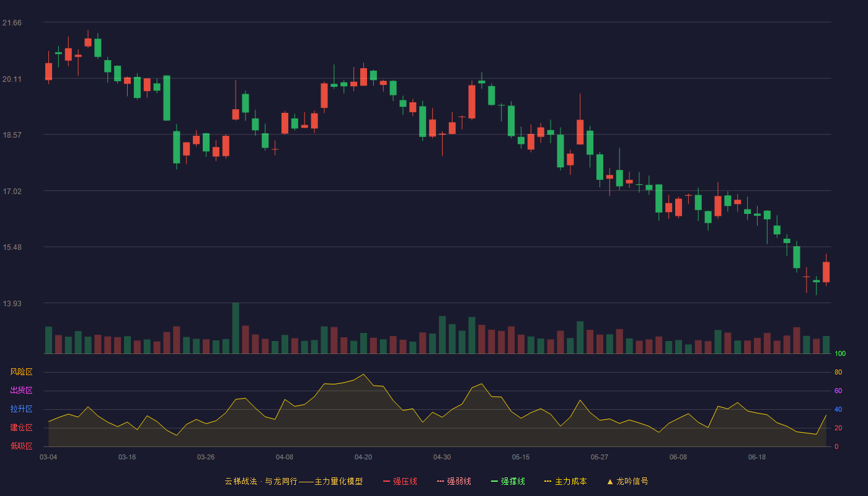Image resolution: width=868 pixels, height=496 pixels.
Task: Click the green 100 indicator axis value
Action: pyautogui.click(x=840, y=354)
